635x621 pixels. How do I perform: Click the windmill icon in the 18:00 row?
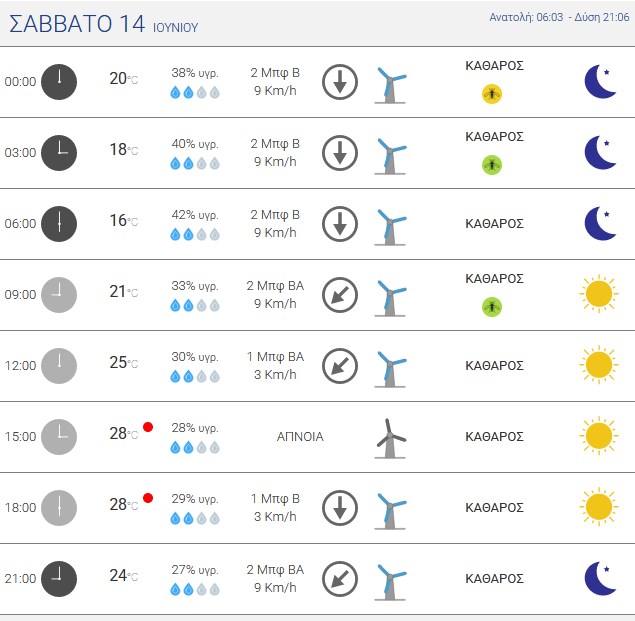click(x=390, y=511)
